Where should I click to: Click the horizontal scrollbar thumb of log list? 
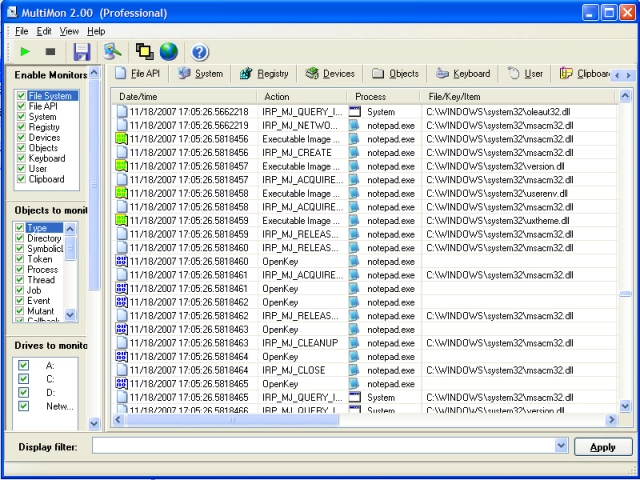pos(232,419)
